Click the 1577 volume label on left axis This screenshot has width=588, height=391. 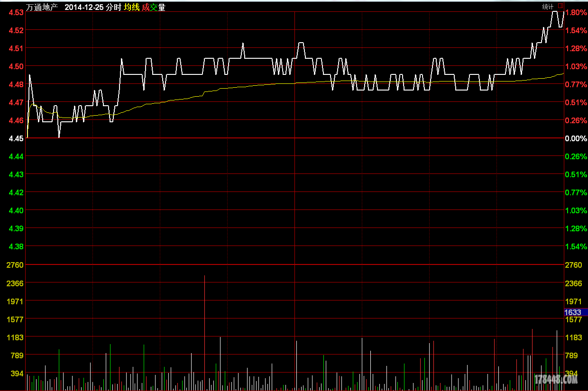coord(15,319)
